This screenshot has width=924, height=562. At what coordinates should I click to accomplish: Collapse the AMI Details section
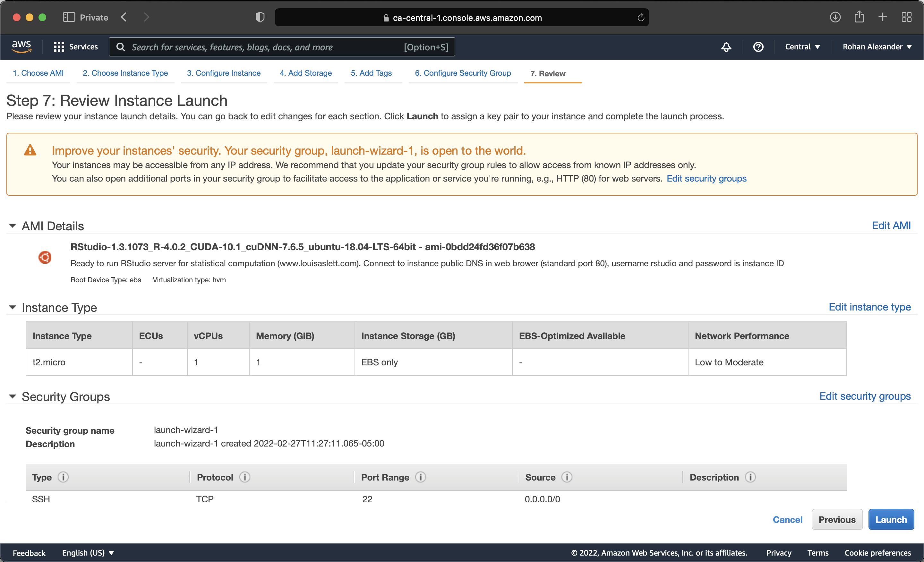[13, 226]
